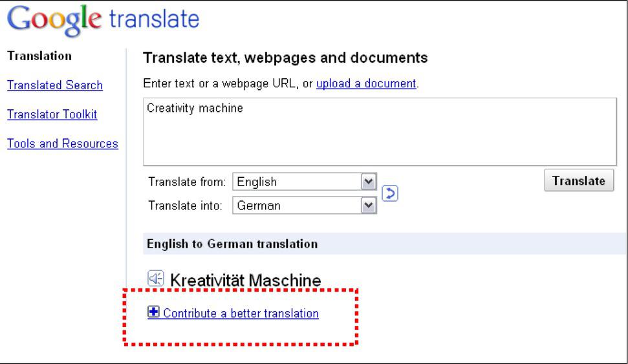
Task: Click inside the Creativity machine text box
Action: (x=379, y=133)
